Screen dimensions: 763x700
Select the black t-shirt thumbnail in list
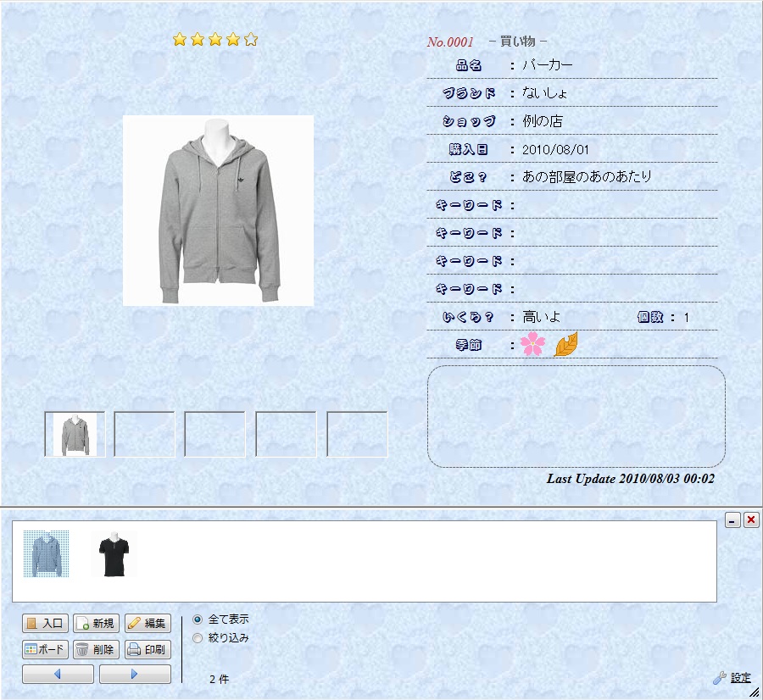[x=114, y=554]
